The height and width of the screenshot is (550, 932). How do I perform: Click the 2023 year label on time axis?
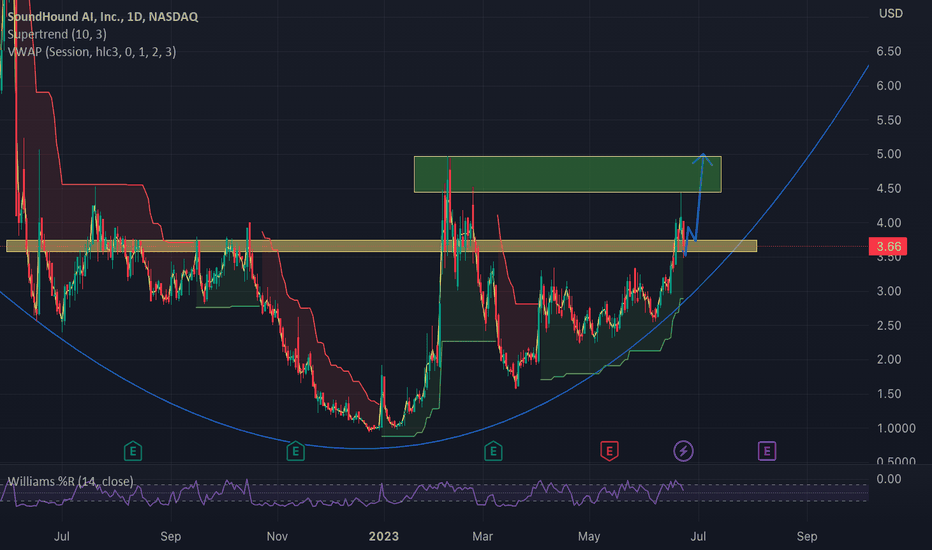pos(383,536)
